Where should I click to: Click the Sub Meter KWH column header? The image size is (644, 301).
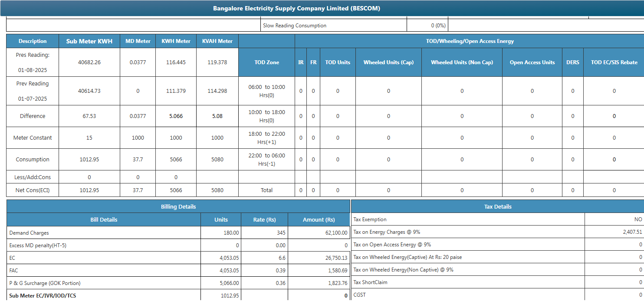[89, 41]
